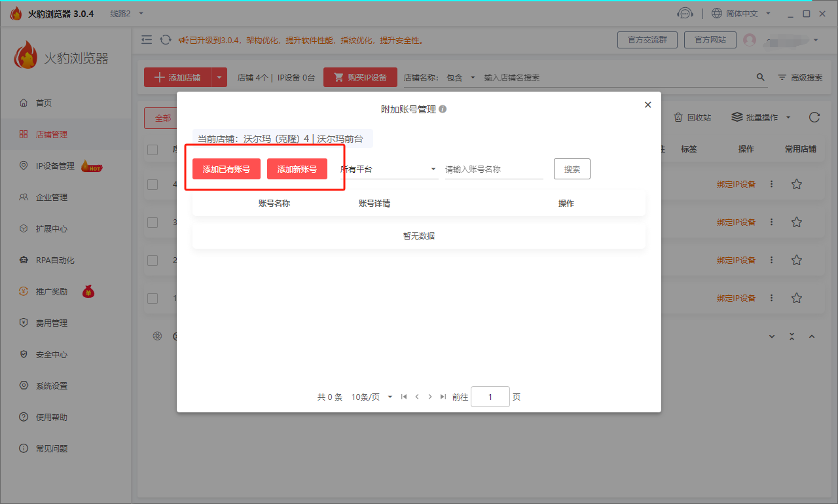Click the reload icon beside 批量操作
The width and height of the screenshot is (838, 504).
tap(814, 117)
